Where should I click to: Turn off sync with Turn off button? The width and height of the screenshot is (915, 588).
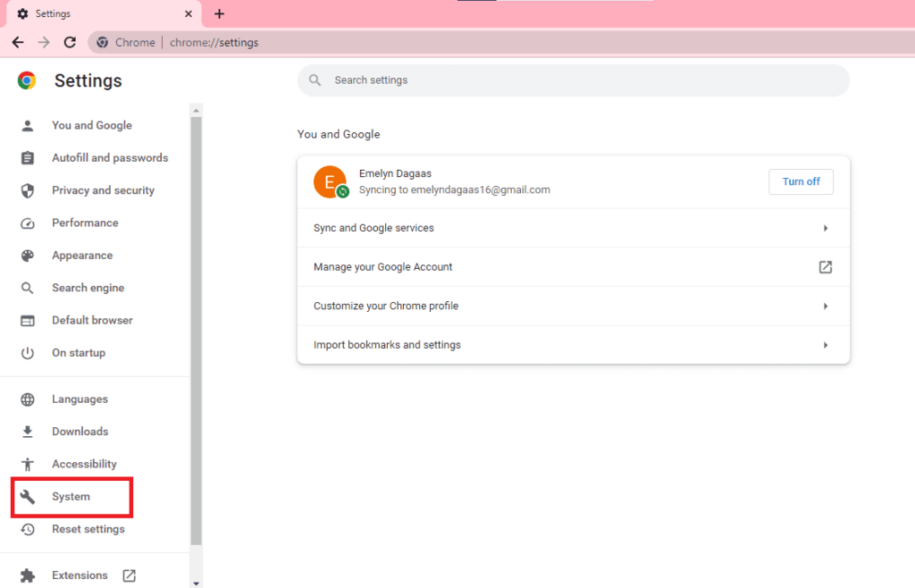801,181
